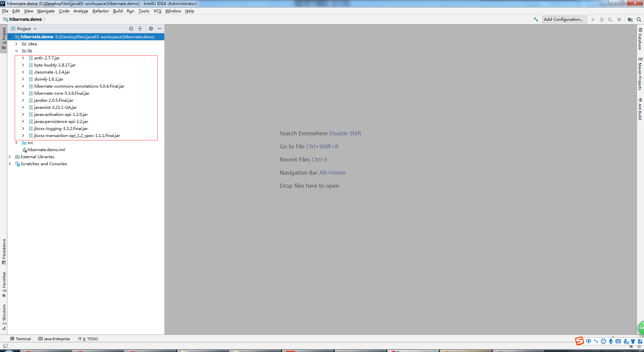Open the Tools menu
The image size is (644, 352).
(x=144, y=11)
